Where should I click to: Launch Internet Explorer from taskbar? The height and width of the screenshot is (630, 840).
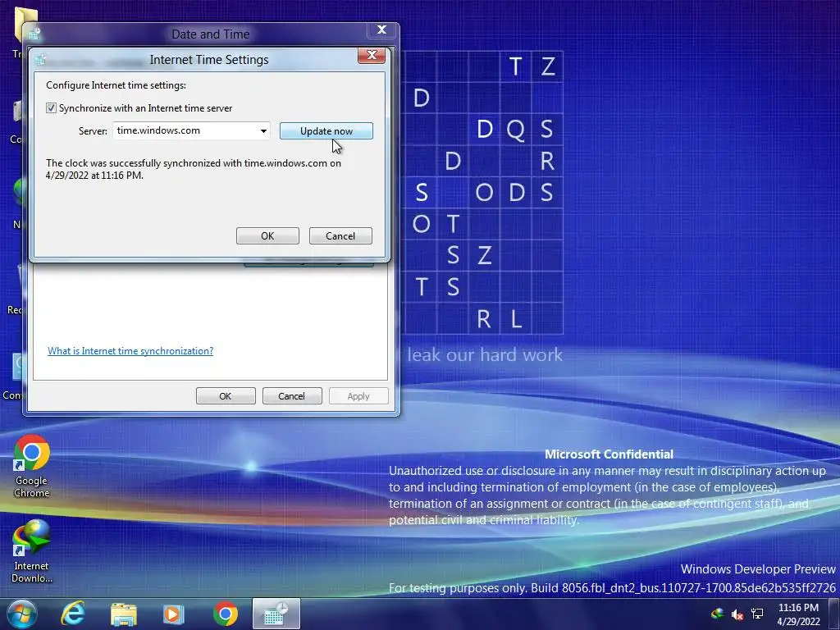click(73, 614)
